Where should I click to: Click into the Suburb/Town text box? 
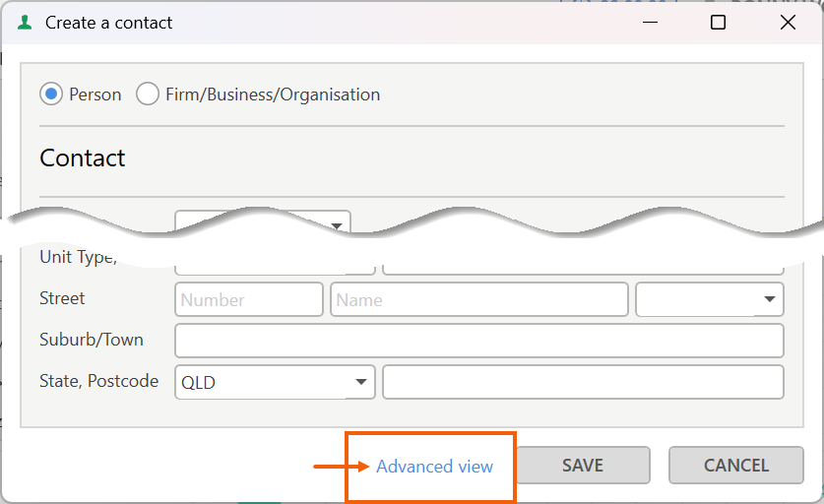479,341
